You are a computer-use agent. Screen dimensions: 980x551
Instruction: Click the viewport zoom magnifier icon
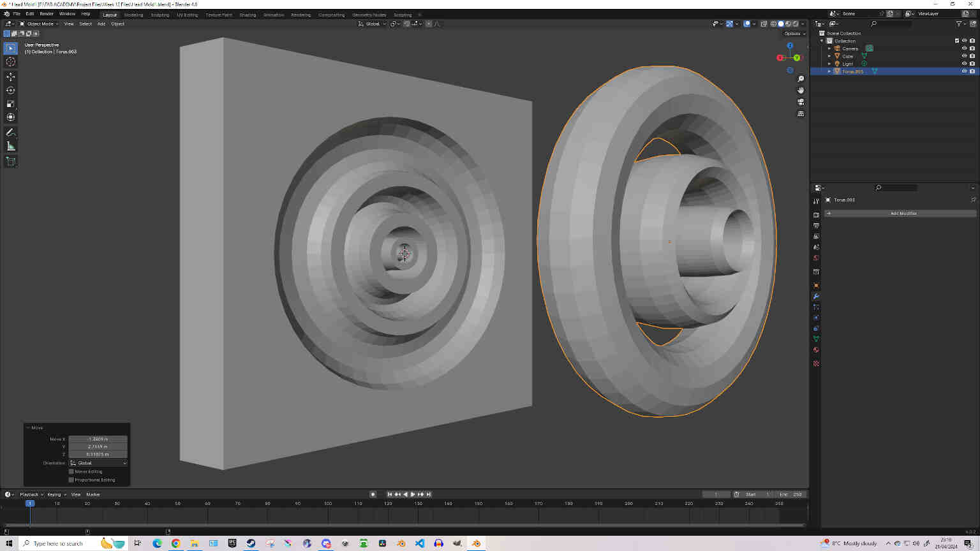[801, 79]
